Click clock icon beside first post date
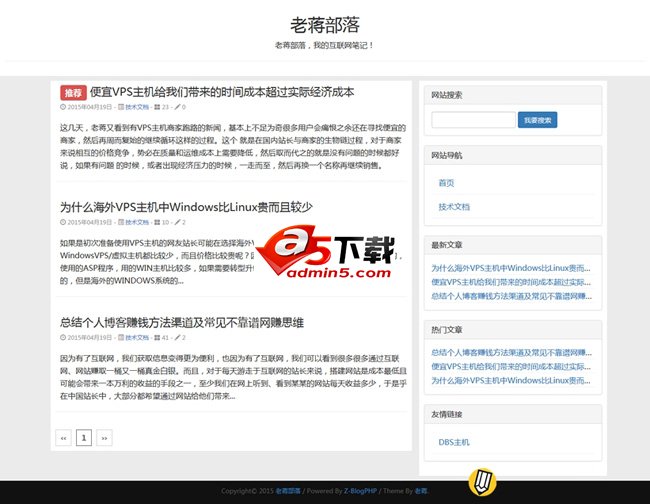650x504 pixels. (63, 107)
